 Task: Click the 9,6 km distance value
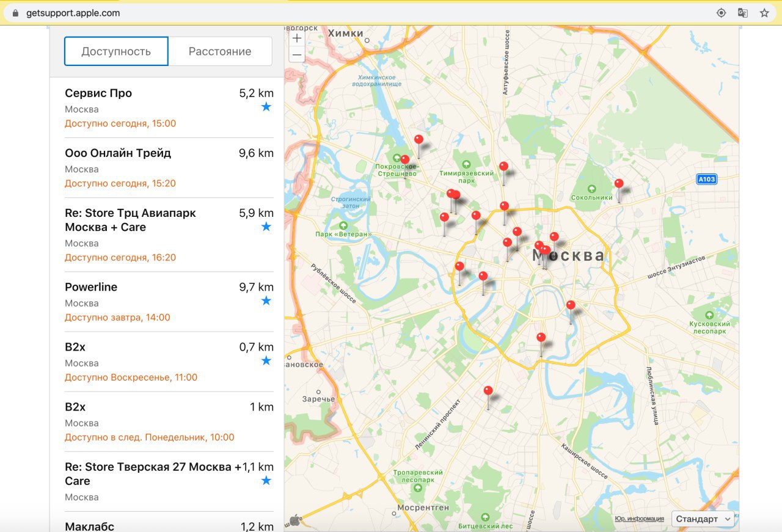click(256, 153)
